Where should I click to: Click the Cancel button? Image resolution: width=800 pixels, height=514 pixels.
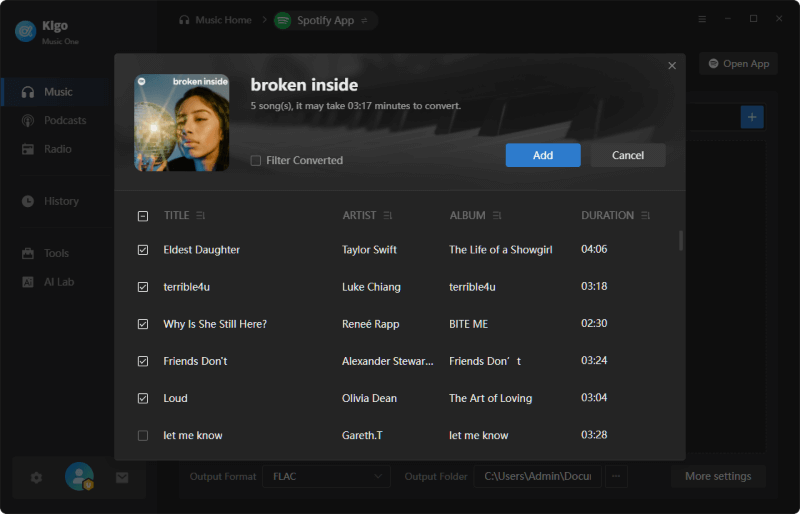tap(628, 155)
